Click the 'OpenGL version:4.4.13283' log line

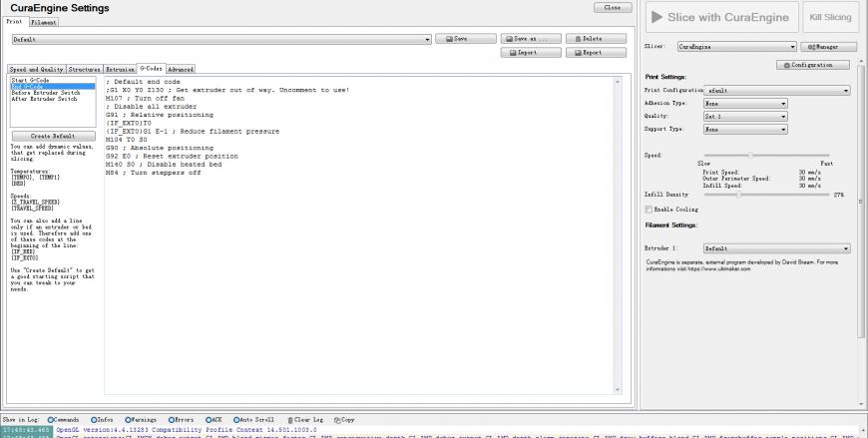pos(186,430)
